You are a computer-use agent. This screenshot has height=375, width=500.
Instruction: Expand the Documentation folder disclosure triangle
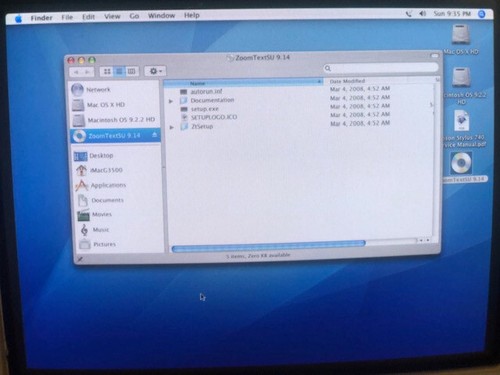click(x=171, y=101)
